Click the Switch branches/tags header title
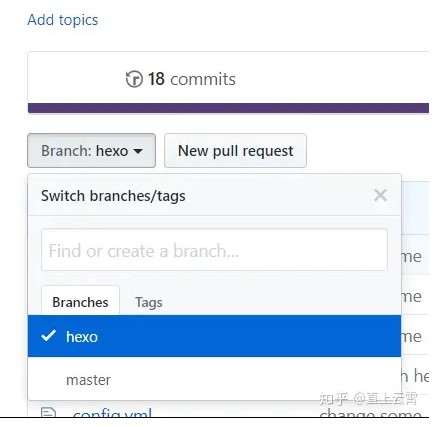This screenshot has width=441, height=426. 113,196
